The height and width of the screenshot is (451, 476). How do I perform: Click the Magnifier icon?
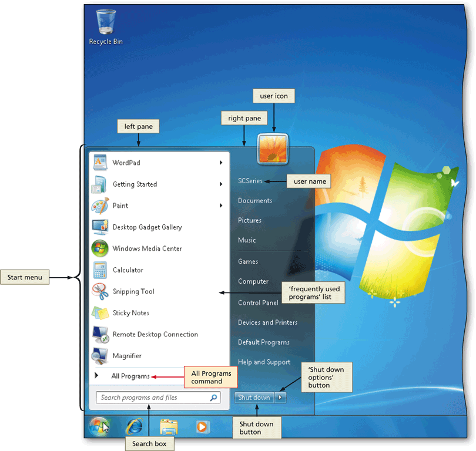pyautogui.click(x=100, y=356)
